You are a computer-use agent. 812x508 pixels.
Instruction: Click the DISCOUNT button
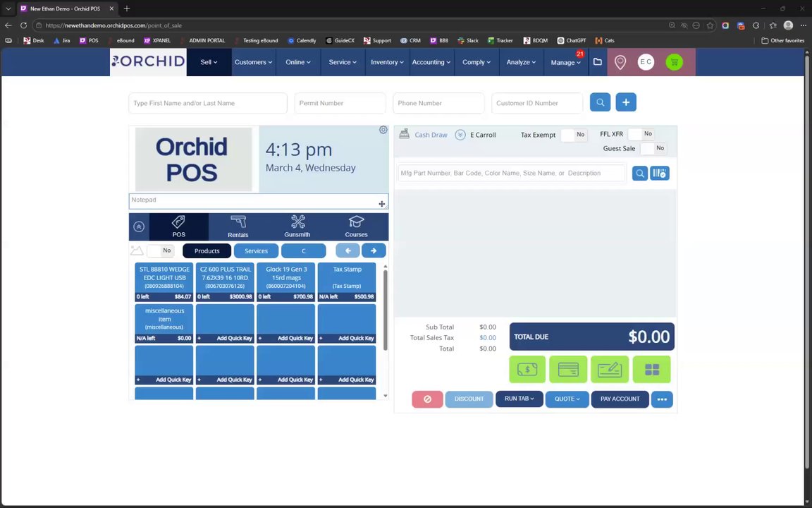click(x=469, y=399)
